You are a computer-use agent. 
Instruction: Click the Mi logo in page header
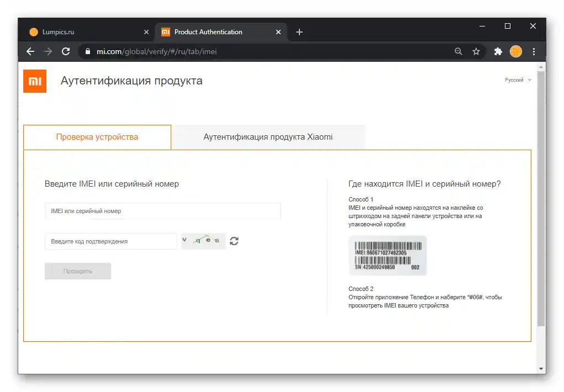click(x=35, y=81)
